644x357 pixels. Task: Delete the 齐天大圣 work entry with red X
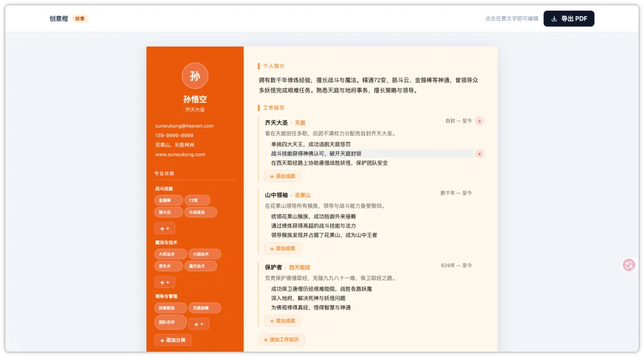[x=479, y=121]
